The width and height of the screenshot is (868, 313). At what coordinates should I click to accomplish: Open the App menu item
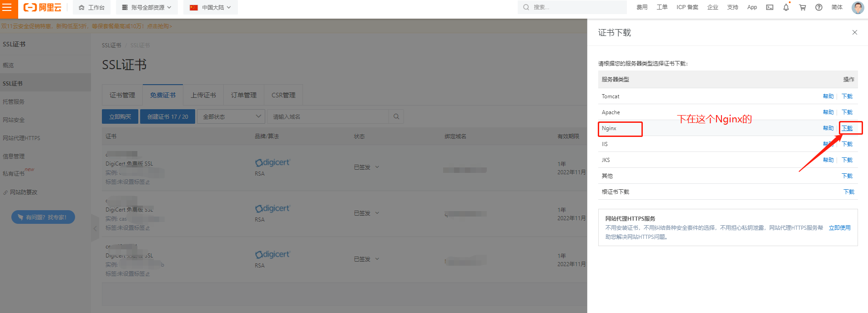(x=752, y=7)
